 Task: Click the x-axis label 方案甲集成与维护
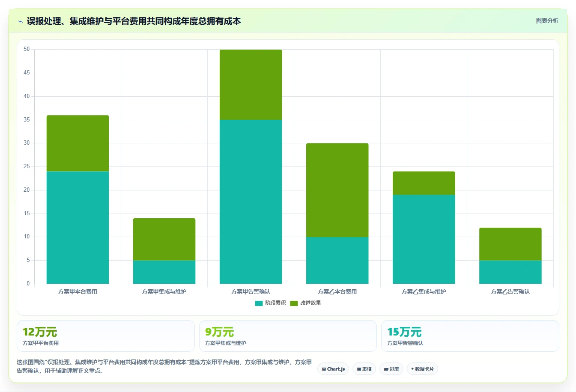pyautogui.click(x=164, y=291)
